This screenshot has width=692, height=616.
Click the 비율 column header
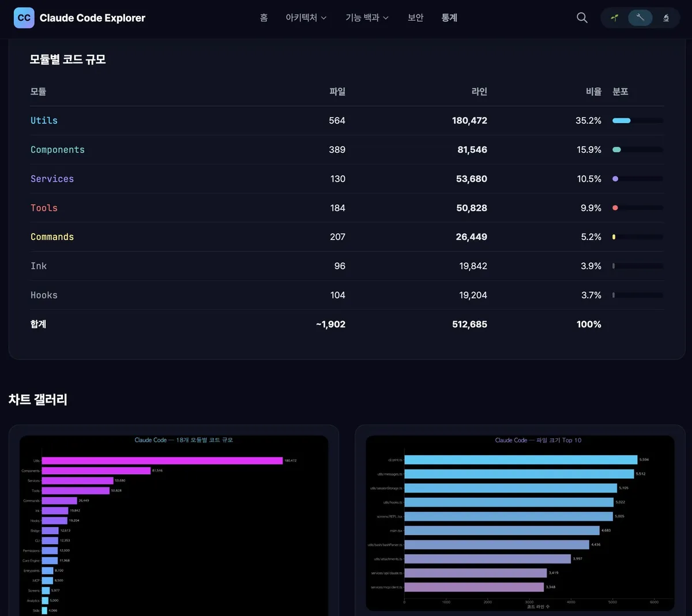click(593, 92)
